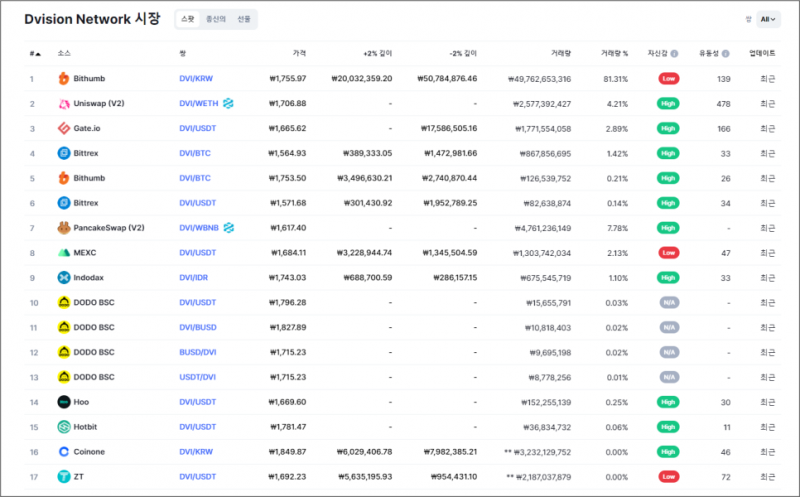
Task: Click the exchange name Indodax
Action: 88,278
